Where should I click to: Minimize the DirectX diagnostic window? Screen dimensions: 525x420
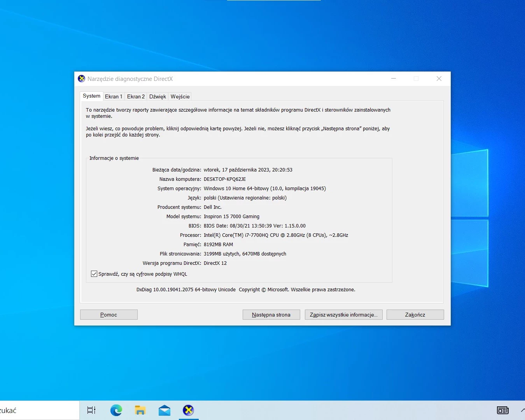coord(394,79)
